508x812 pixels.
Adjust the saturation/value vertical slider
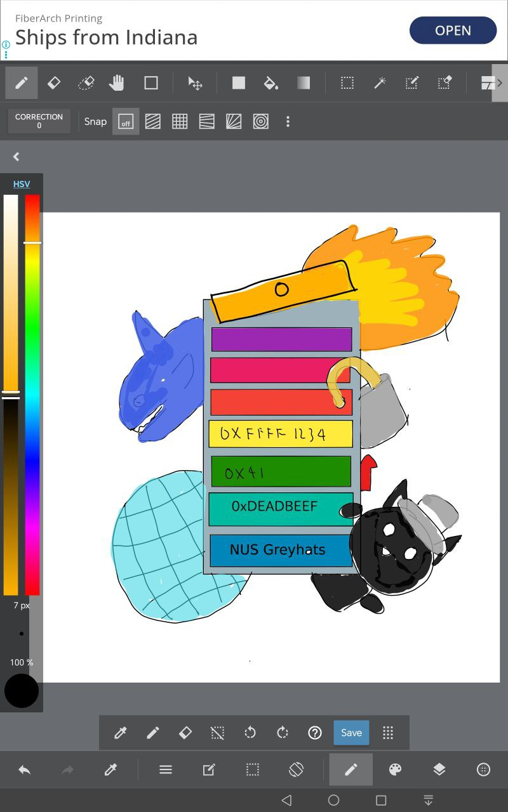coord(11,395)
